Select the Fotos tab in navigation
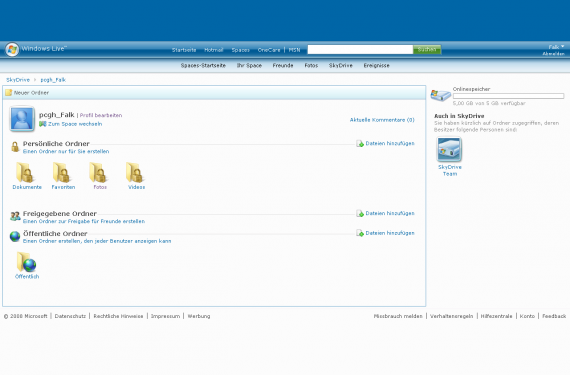570x375 pixels. point(311,65)
